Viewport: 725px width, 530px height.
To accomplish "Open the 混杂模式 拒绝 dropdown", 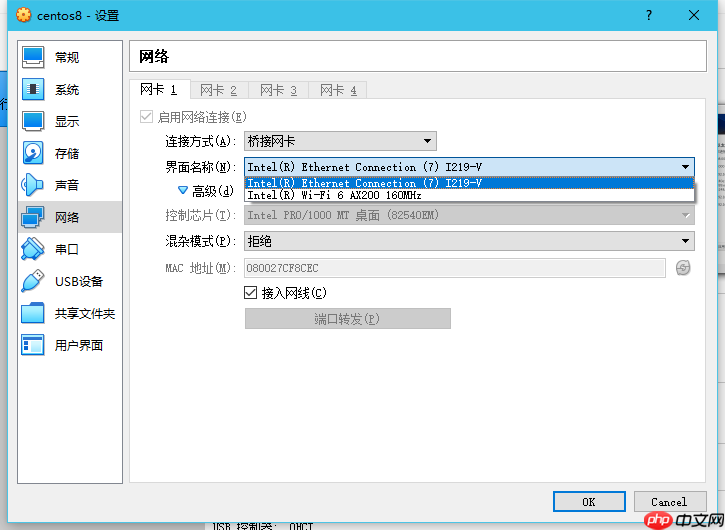I will tap(469, 241).
